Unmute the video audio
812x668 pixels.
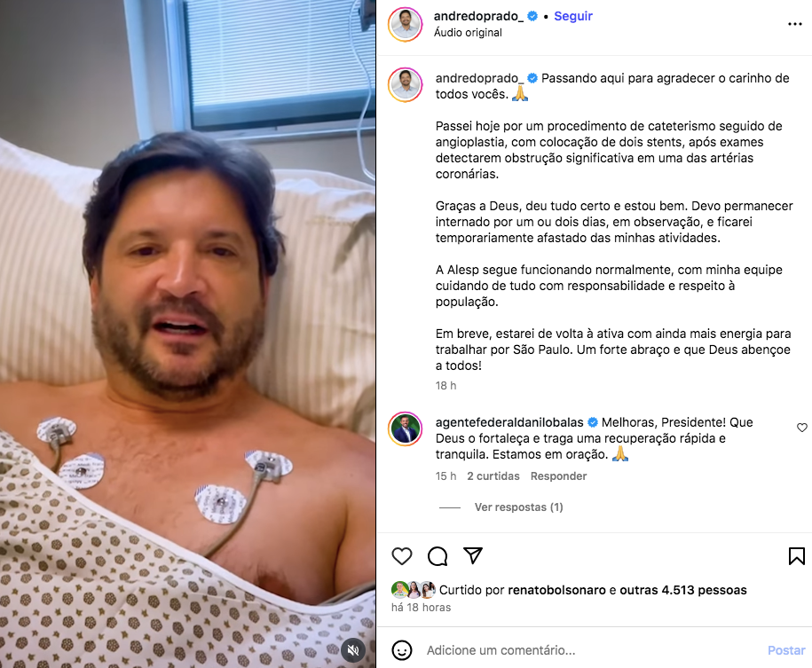(353, 650)
